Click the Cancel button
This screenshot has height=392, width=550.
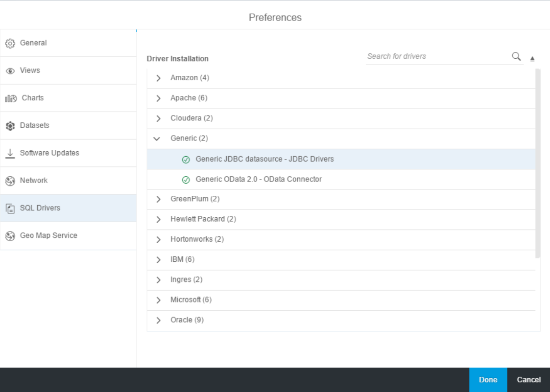point(528,380)
